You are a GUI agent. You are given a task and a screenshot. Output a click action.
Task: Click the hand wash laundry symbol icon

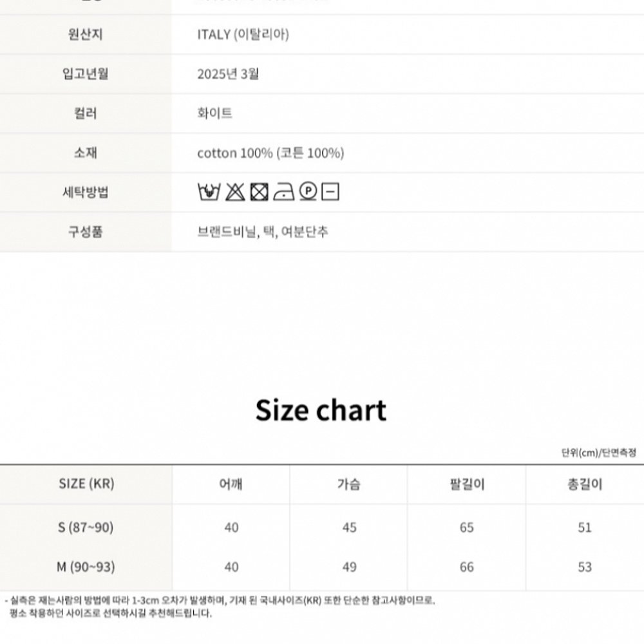pyautogui.click(x=209, y=192)
